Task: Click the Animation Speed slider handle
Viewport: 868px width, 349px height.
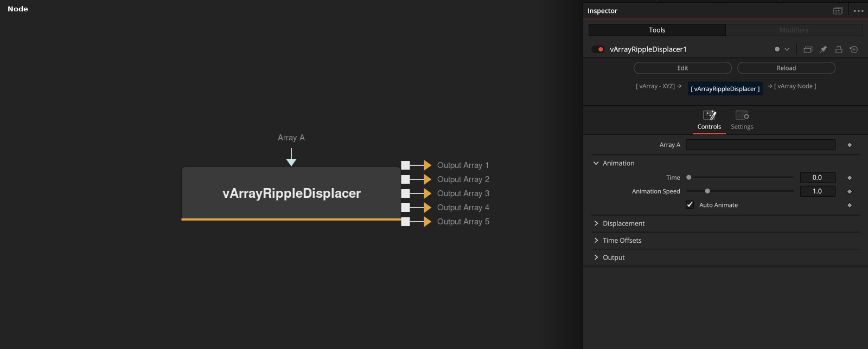Action: (707, 191)
